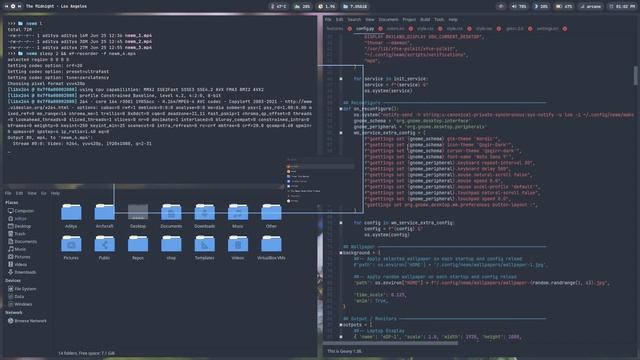Open the Public folder
Screen dimensions: 640x360
104,247
